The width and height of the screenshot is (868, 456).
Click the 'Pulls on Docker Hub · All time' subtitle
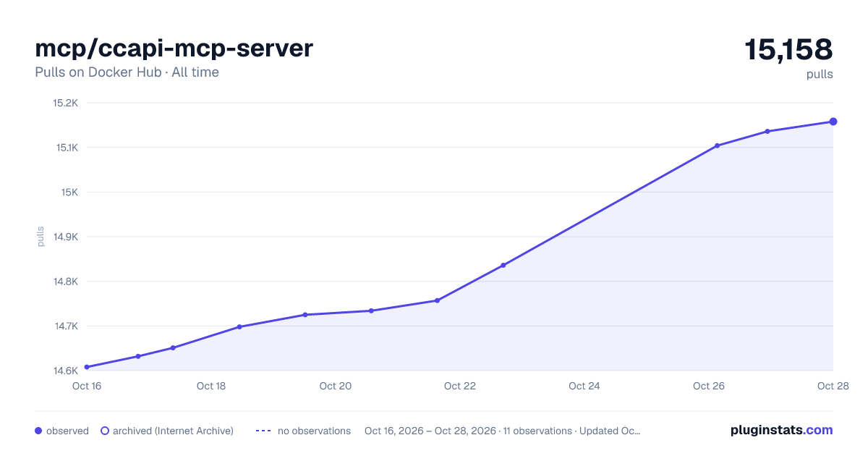pyautogui.click(x=127, y=72)
